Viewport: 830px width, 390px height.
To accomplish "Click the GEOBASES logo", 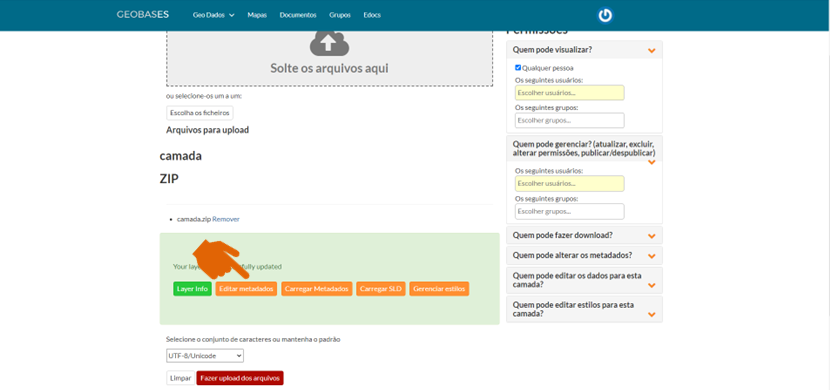I will point(143,15).
